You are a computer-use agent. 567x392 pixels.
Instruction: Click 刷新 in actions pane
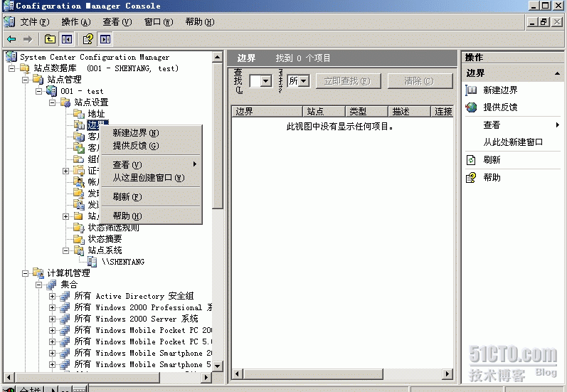point(492,160)
